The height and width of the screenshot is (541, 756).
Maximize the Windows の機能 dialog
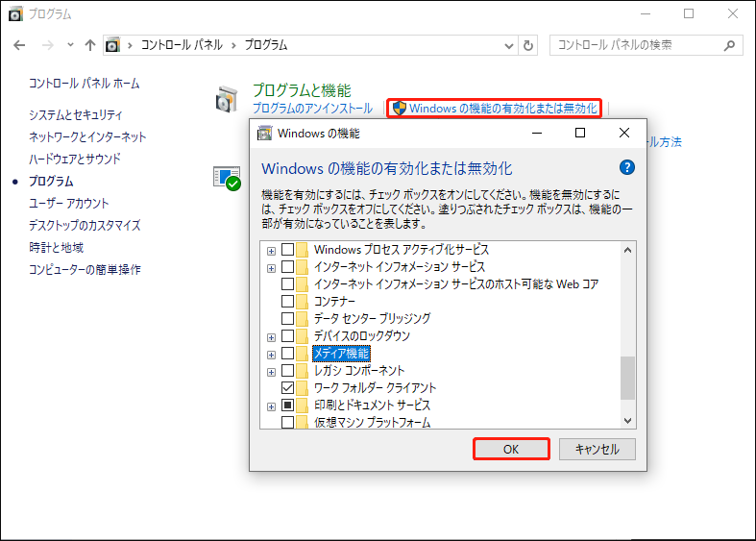[580, 133]
